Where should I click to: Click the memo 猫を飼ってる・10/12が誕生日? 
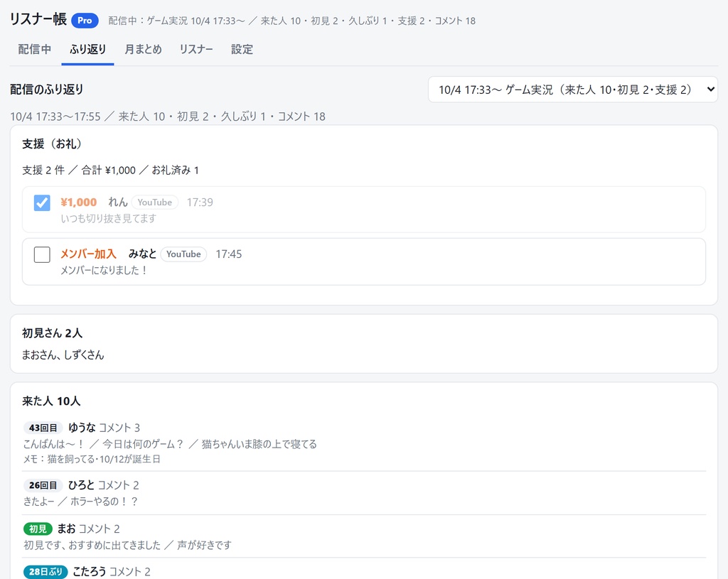[x=92, y=460]
